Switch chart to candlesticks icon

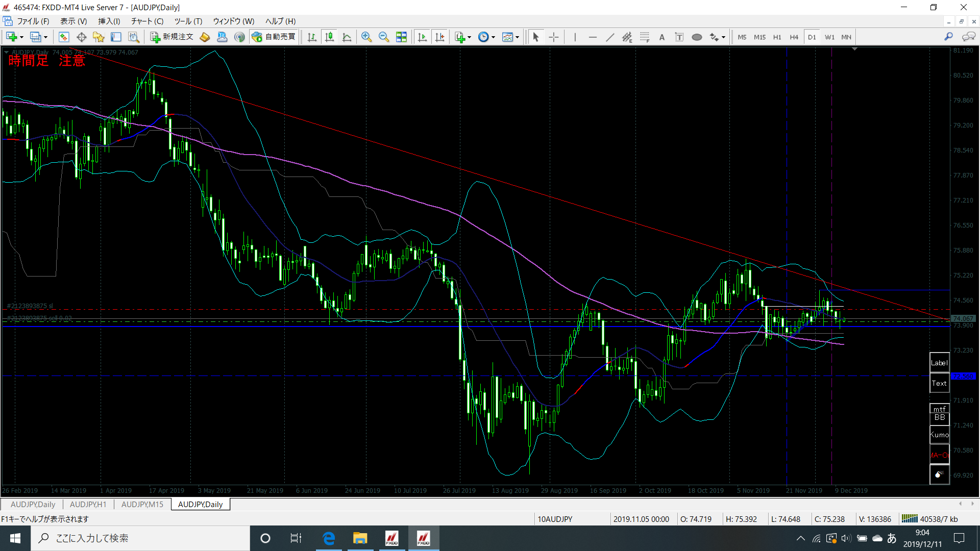point(330,37)
